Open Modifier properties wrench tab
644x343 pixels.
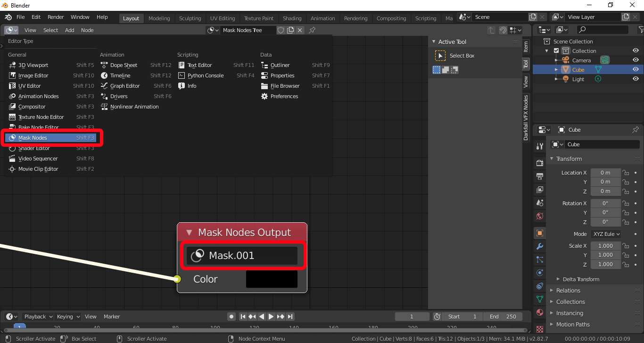540,246
